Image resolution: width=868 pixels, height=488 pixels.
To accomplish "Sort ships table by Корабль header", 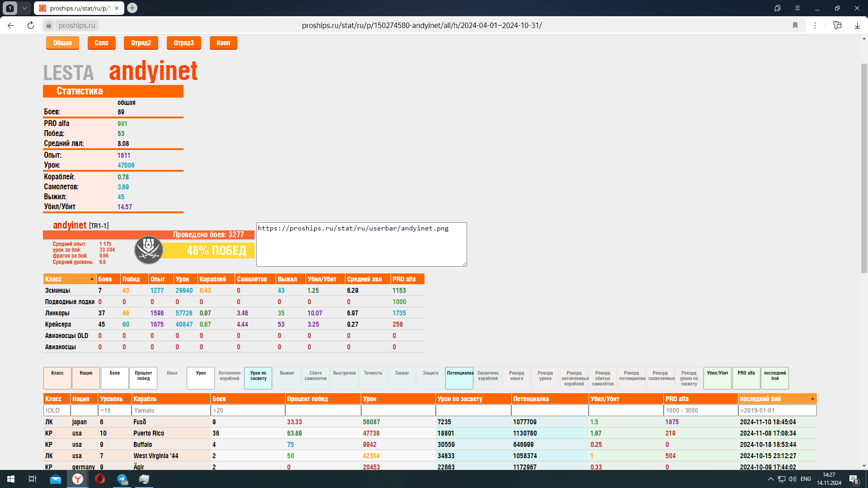I will [x=171, y=399].
